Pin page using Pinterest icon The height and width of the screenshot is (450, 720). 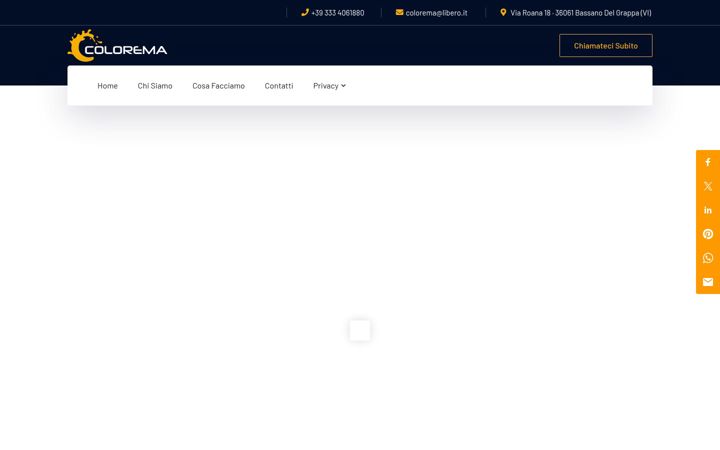(708, 234)
